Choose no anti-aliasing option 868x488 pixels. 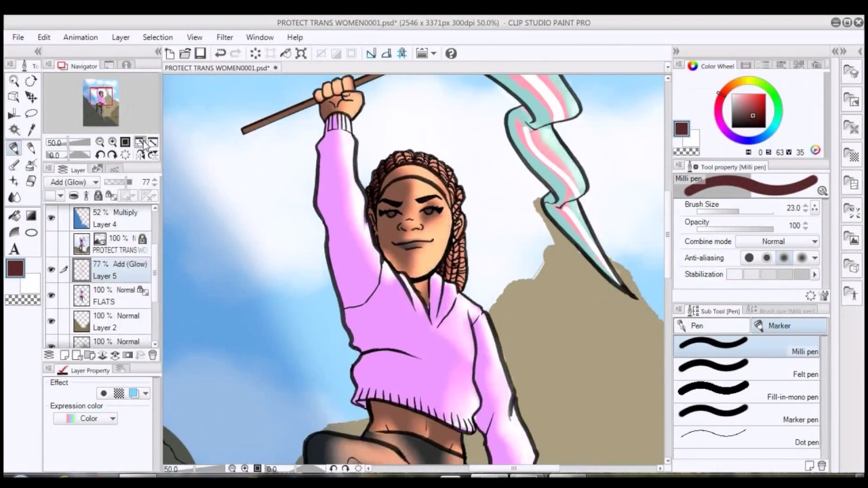[x=749, y=258]
